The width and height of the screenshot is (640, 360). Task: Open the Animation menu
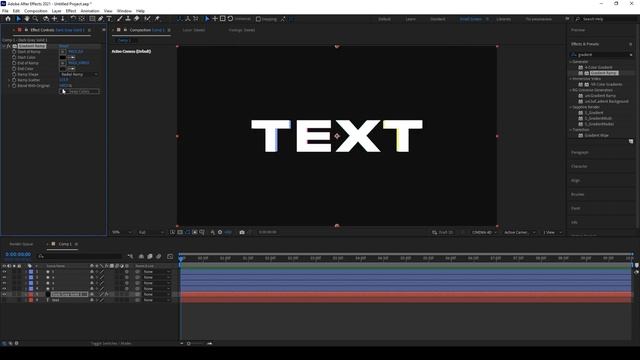(x=90, y=11)
